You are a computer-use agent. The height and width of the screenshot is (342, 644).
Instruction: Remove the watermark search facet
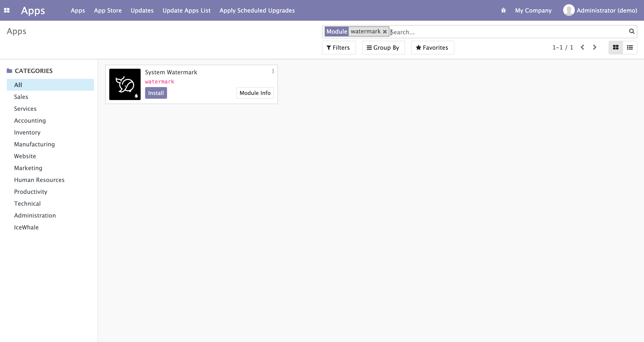(x=385, y=32)
